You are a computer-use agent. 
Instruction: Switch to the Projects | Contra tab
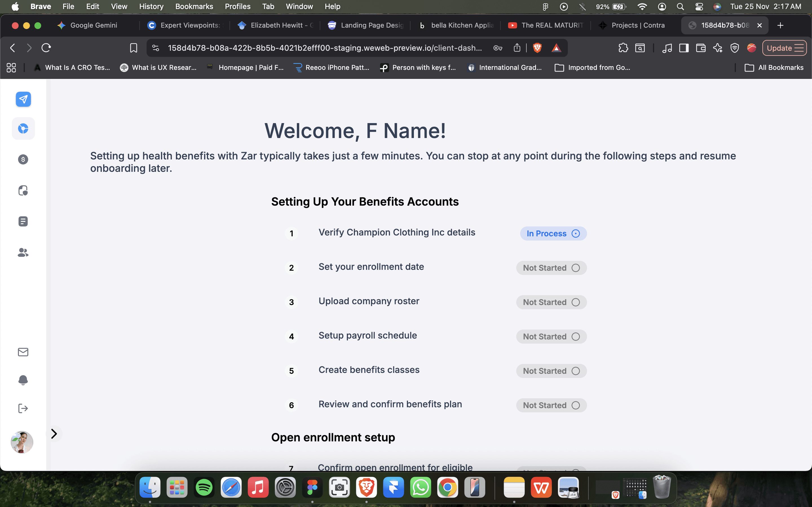tap(637, 25)
